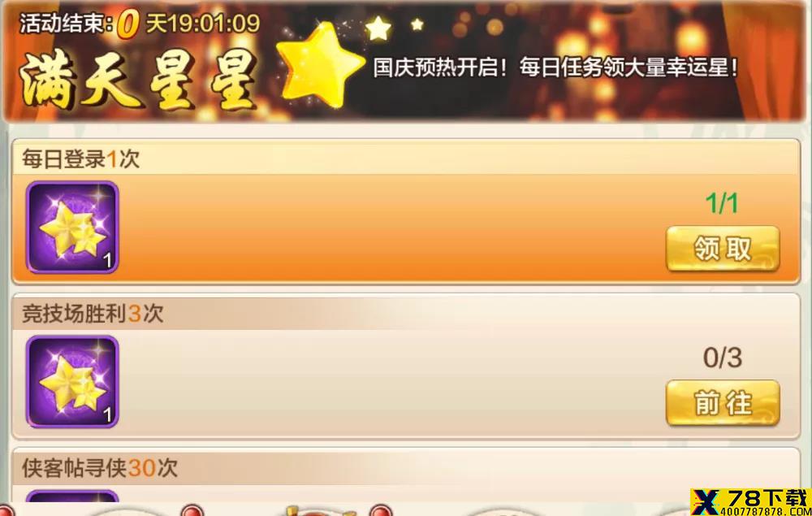
Task: Tap the tiny star beside the white star
Action: pos(417,24)
